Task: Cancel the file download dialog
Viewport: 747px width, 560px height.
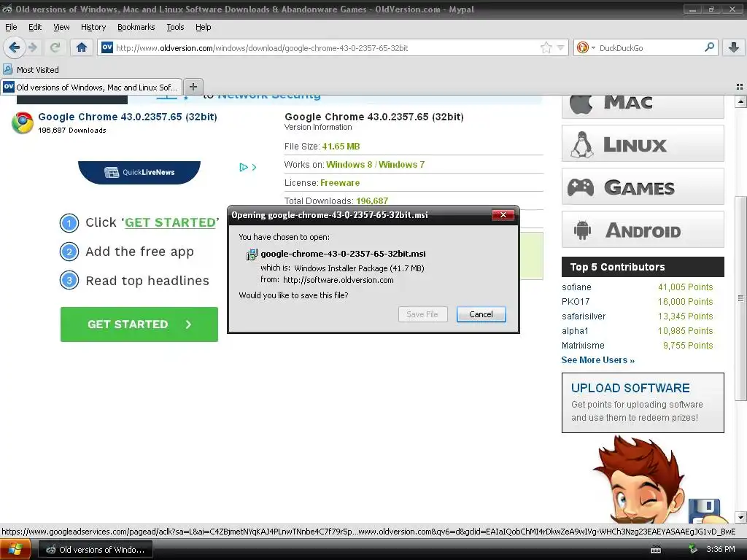Action: pyautogui.click(x=481, y=314)
